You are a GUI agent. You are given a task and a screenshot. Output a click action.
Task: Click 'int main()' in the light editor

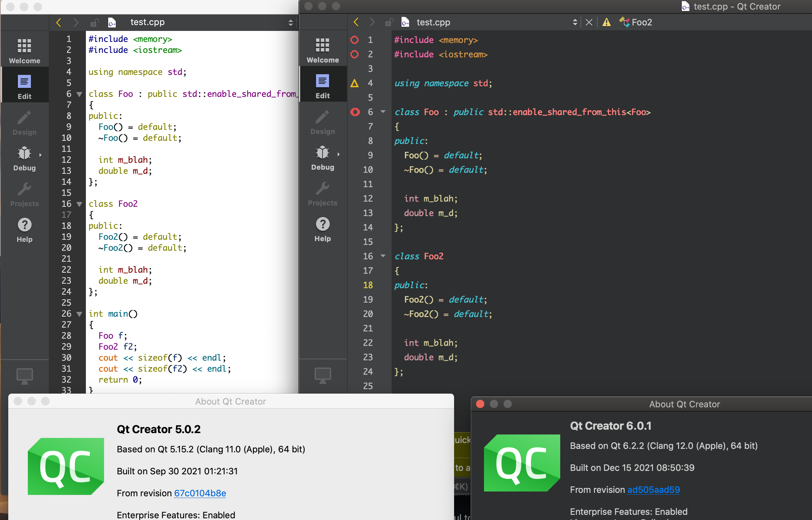point(113,314)
